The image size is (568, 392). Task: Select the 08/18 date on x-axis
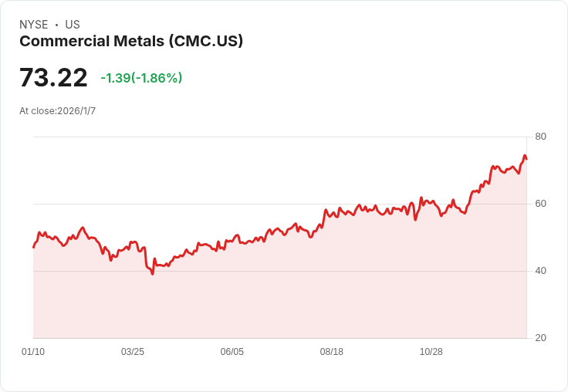pos(332,352)
